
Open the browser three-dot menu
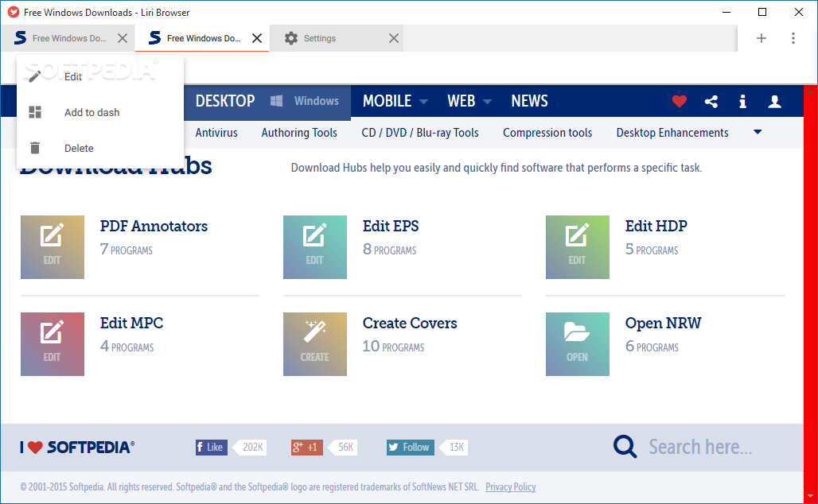[793, 38]
